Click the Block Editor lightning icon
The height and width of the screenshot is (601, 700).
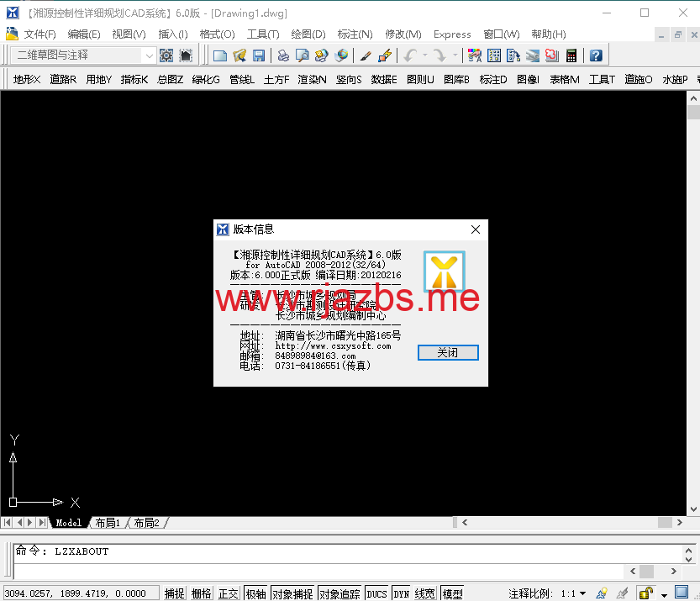[x=385, y=55]
